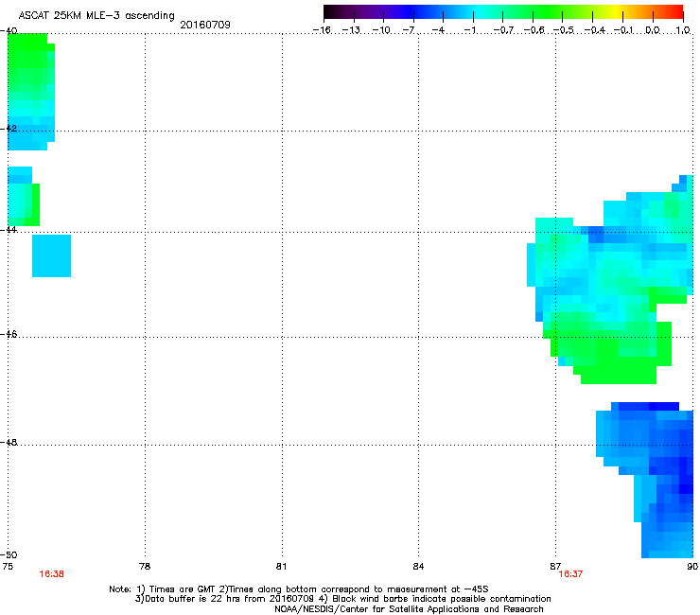Click the 0.0 color scale label

(x=653, y=30)
